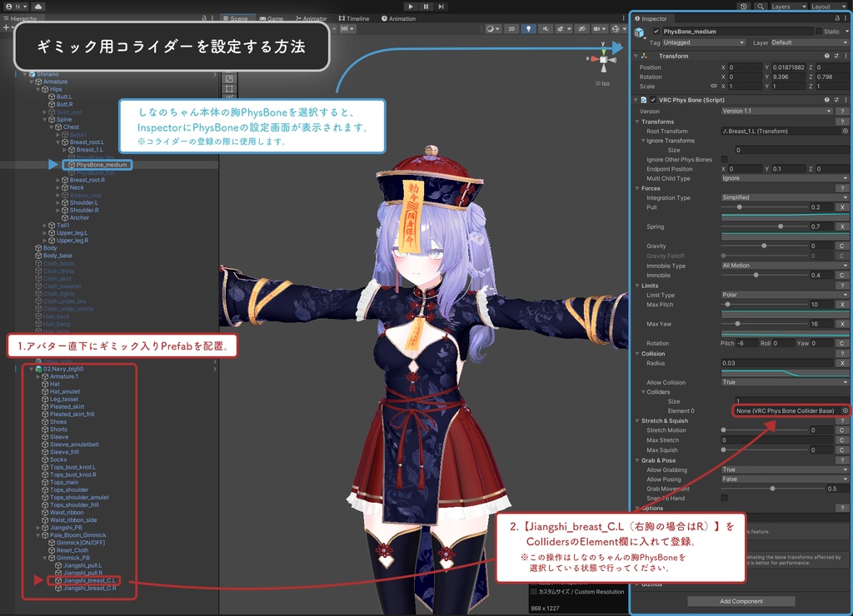
Task: Click the lock icon on the Inspector panel
Action: (x=836, y=17)
